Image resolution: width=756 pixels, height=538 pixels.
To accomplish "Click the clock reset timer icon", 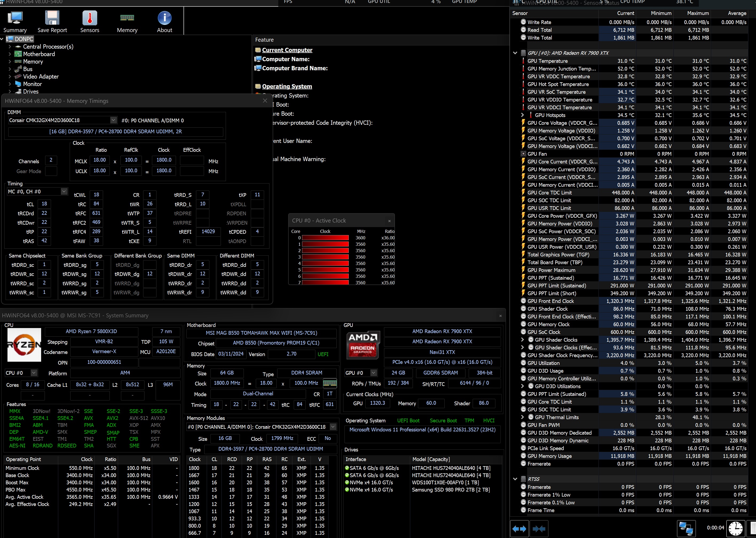I will pyautogui.click(x=736, y=528).
